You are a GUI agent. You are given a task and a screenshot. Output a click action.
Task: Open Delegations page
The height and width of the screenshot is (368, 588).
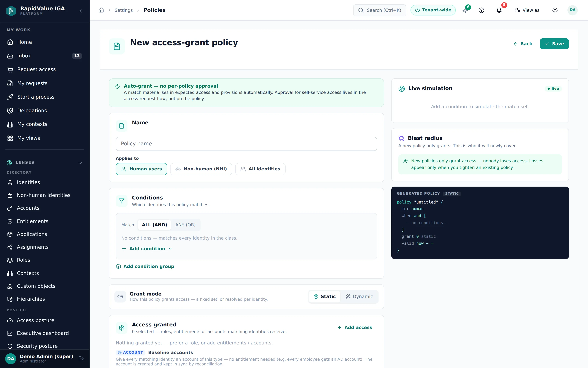point(45,111)
